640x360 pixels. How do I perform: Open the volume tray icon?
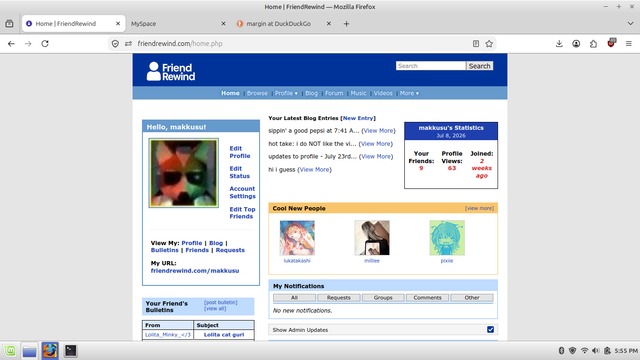pos(596,351)
